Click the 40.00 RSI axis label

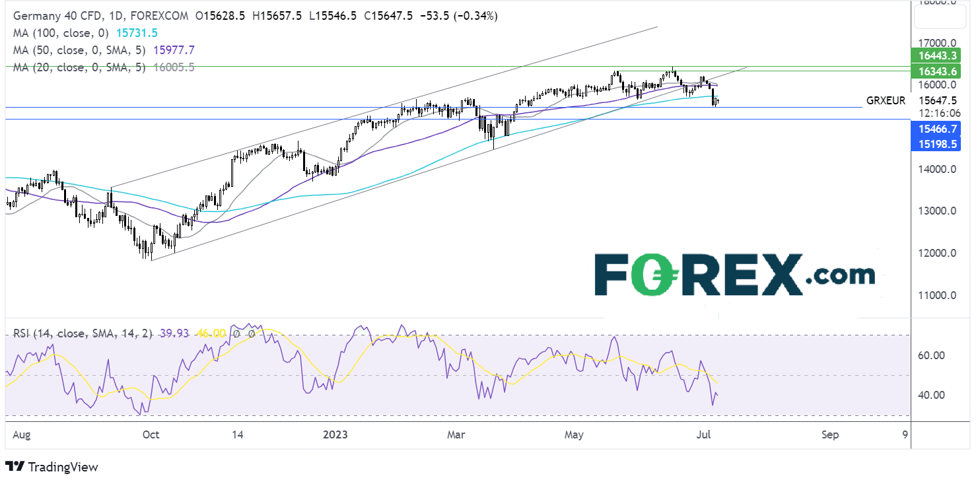(x=932, y=395)
